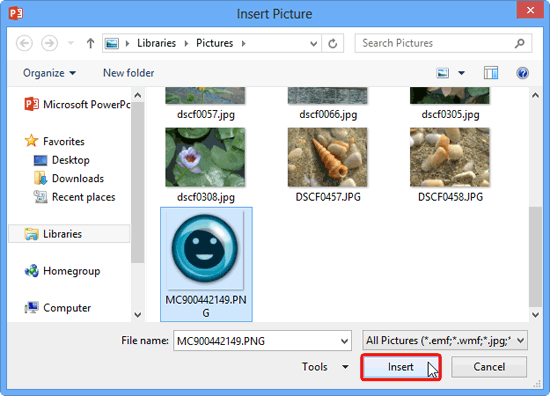Select Computer in navigation pane
The image size is (550, 396).
pos(58,308)
